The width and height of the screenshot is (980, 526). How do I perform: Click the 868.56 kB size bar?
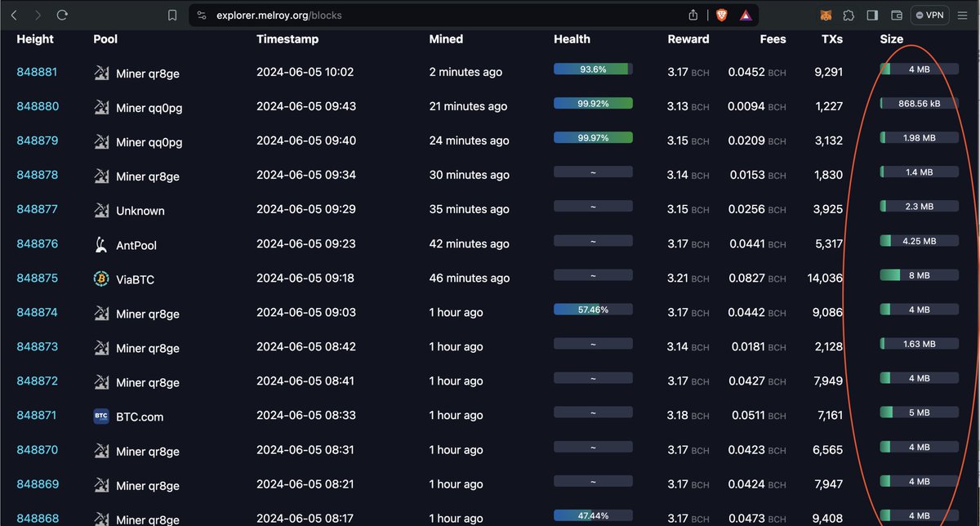919,104
